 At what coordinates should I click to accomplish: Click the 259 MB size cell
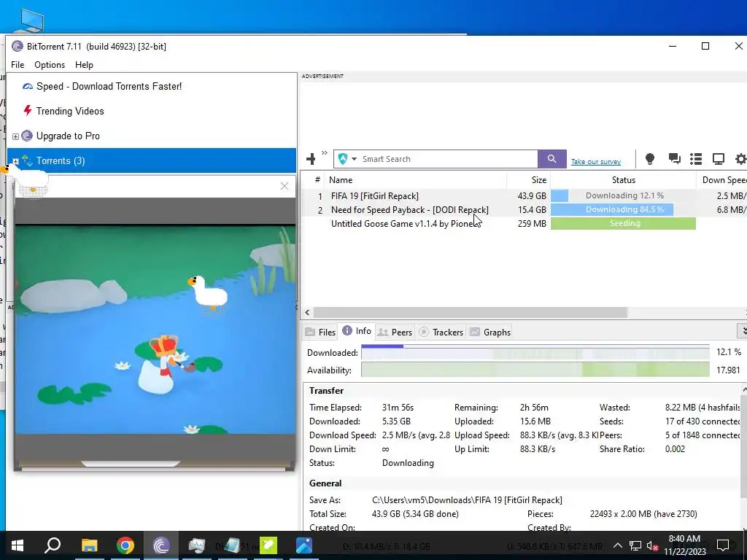pyautogui.click(x=532, y=223)
